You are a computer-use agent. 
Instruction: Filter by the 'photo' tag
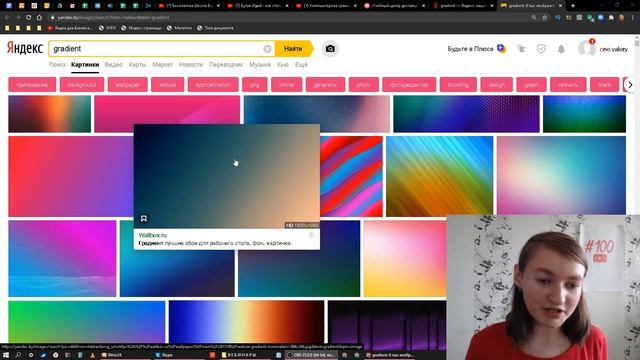pos(364,85)
